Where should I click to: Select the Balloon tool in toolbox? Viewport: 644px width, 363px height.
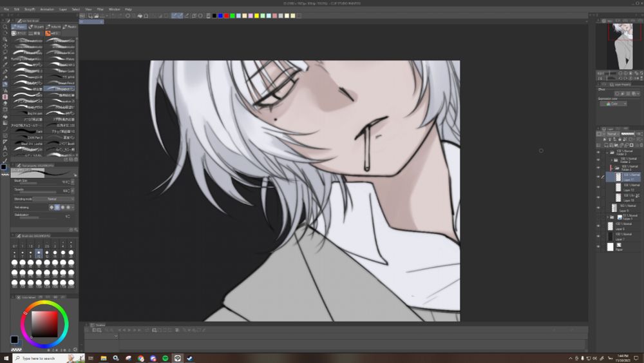coord(5,155)
